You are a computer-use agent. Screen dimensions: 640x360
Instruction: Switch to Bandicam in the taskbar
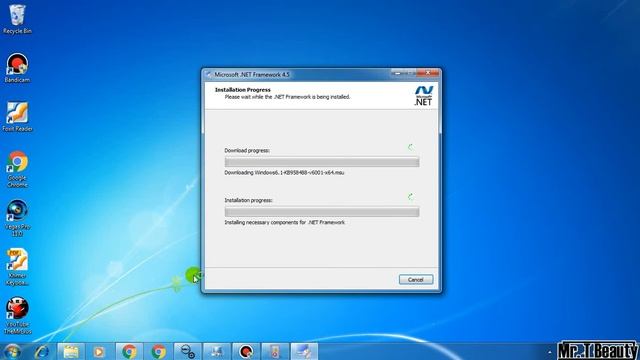(246, 351)
